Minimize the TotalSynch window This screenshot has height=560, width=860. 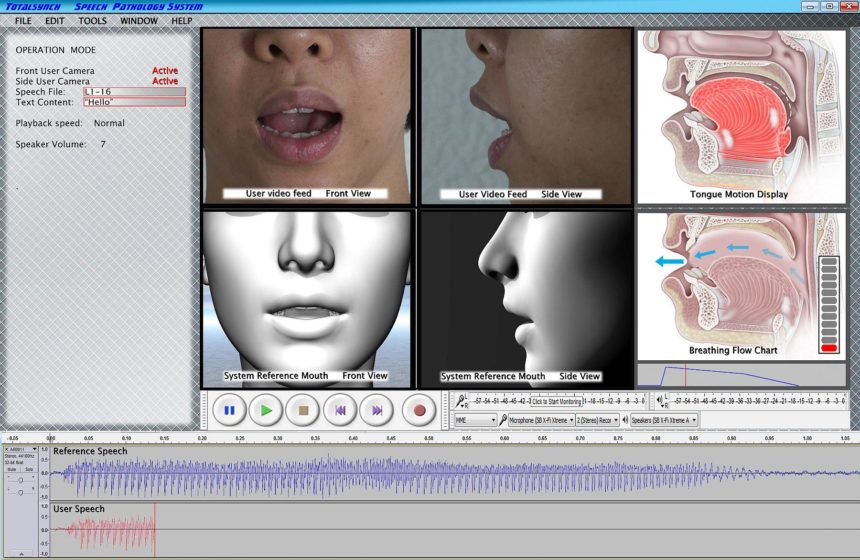point(810,7)
